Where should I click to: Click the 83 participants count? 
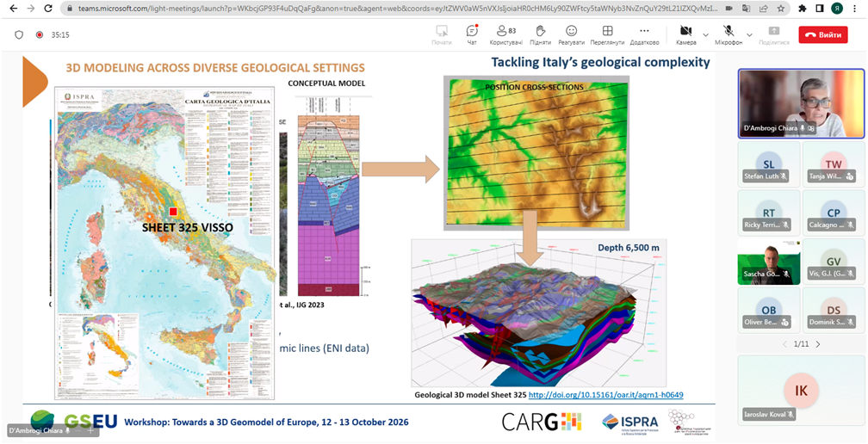512,30
